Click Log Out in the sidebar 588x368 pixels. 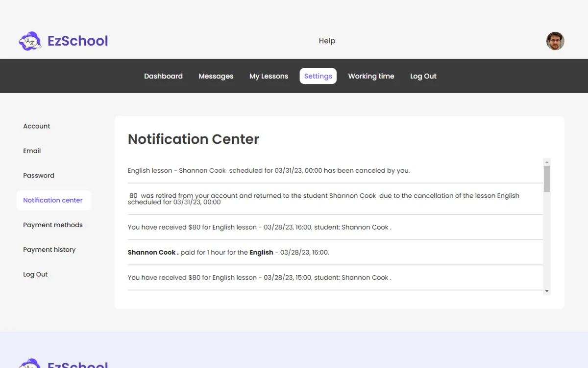tap(35, 274)
